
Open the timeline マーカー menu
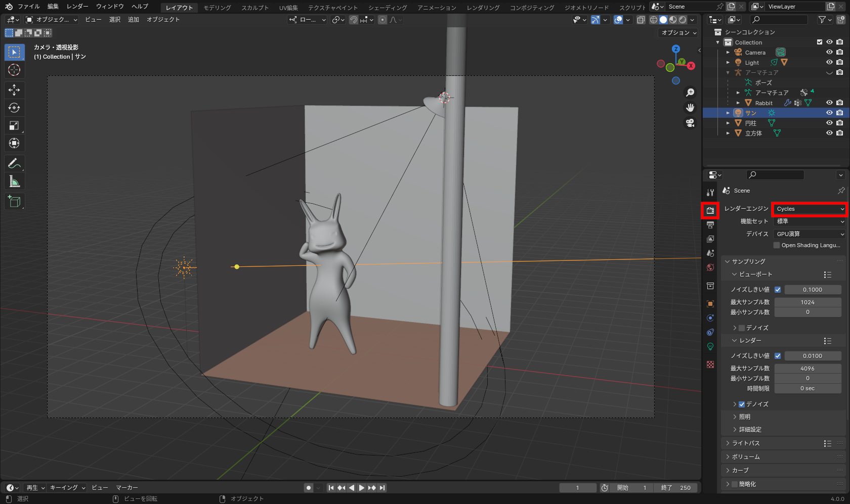point(127,488)
